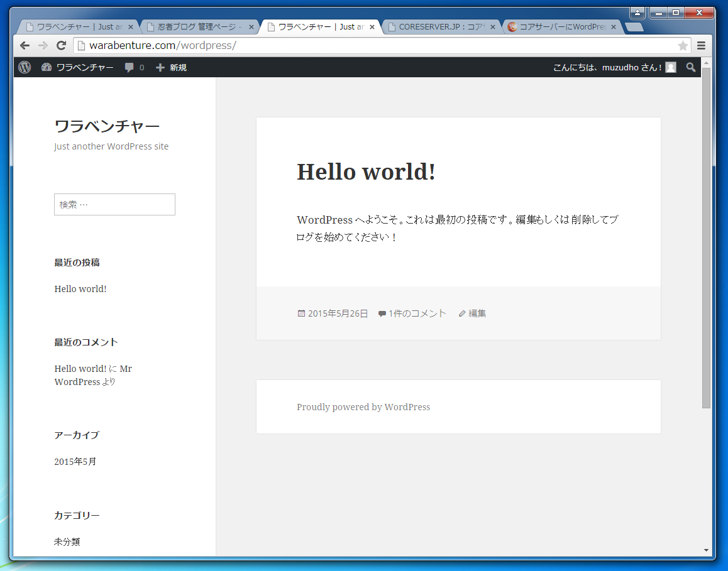This screenshot has height=571, width=728.
Task: Click the user avatar icon in admin bar
Action: 670,67
